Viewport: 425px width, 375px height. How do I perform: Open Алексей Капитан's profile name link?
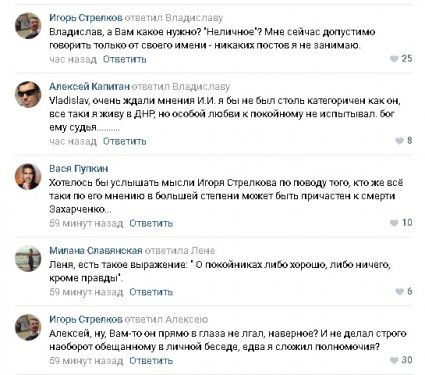pyautogui.click(x=89, y=87)
